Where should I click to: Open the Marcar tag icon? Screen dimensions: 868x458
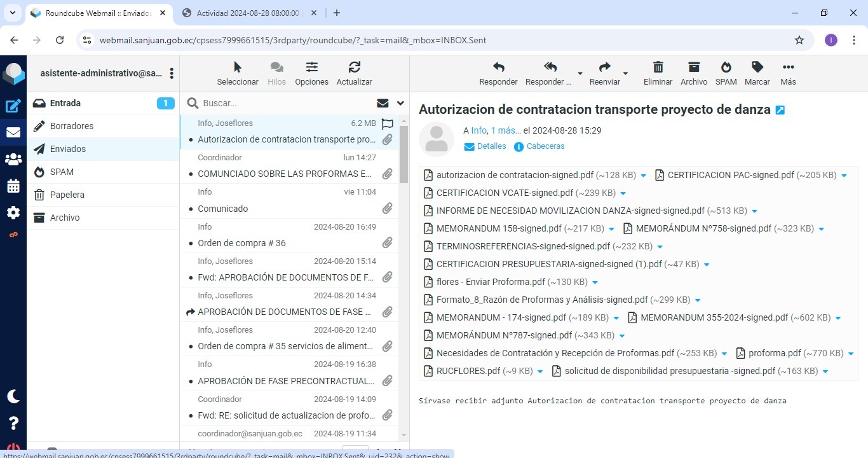(x=757, y=67)
